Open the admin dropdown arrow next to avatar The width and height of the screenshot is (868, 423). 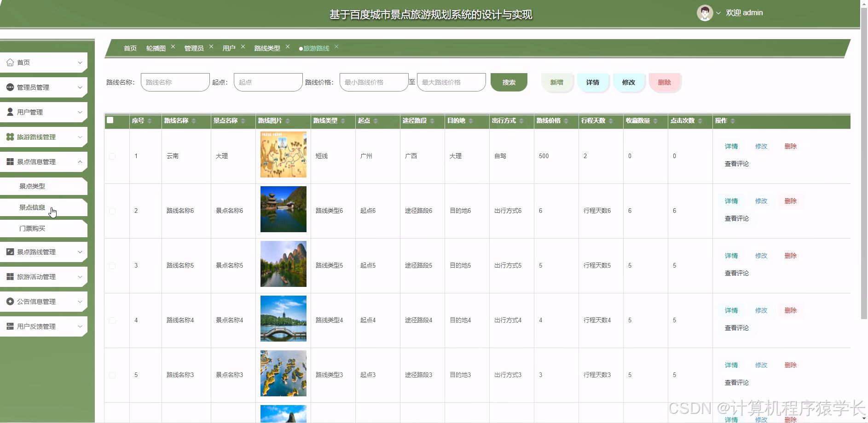click(x=718, y=12)
